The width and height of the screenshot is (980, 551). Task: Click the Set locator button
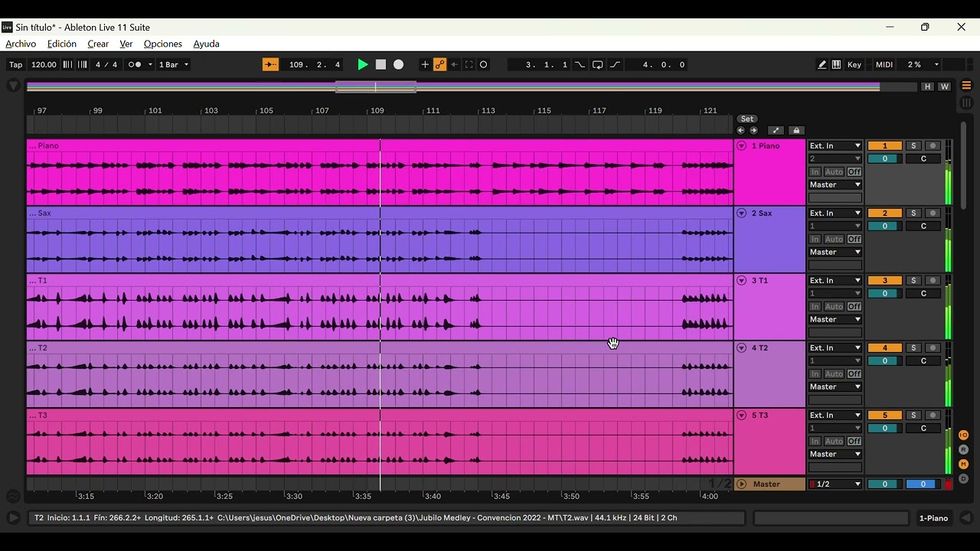tap(747, 119)
